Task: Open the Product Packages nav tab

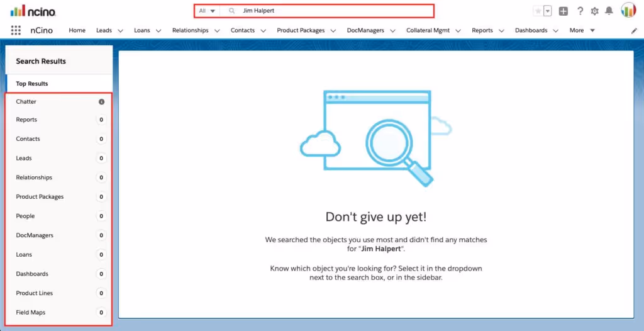Action: point(301,30)
